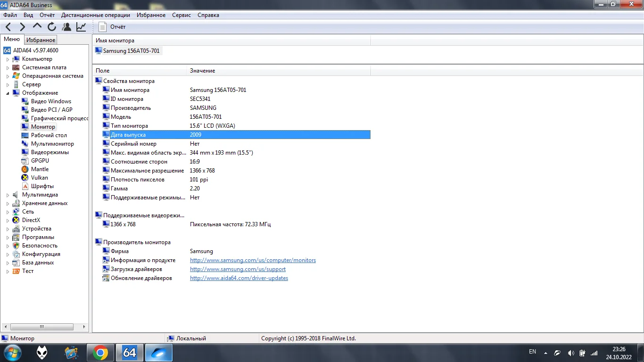Launch Google Chrome from the taskbar

pyautogui.click(x=100, y=352)
